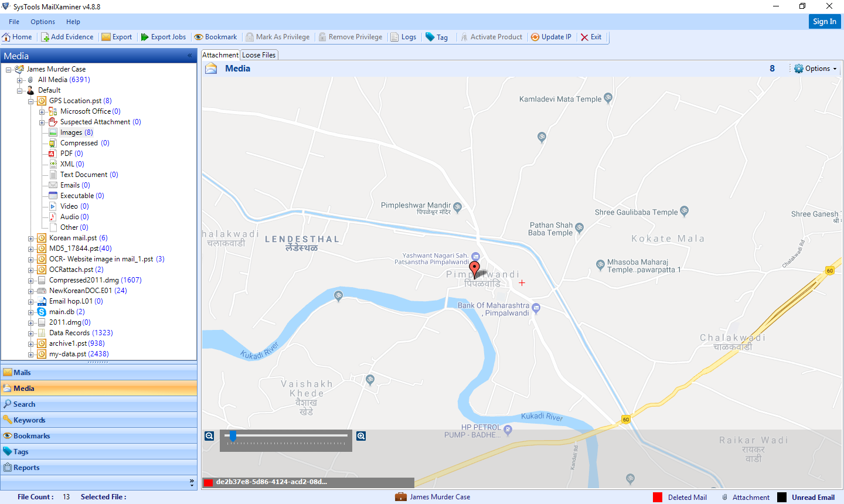This screenshot has width=844, height=504.
Task: Select the Media navigation pane
Action: (x=98, y=388)
